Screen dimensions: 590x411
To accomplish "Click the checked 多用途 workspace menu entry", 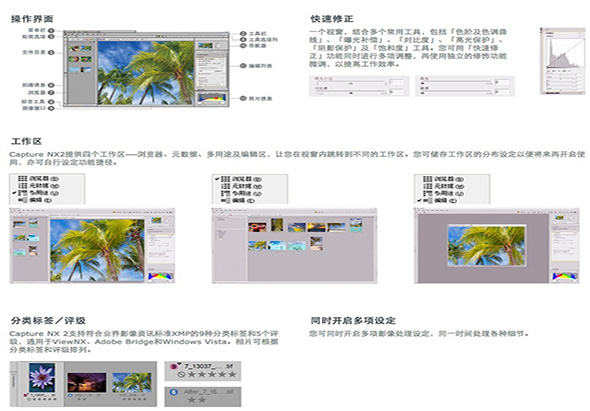I will (x=36, y=193).
